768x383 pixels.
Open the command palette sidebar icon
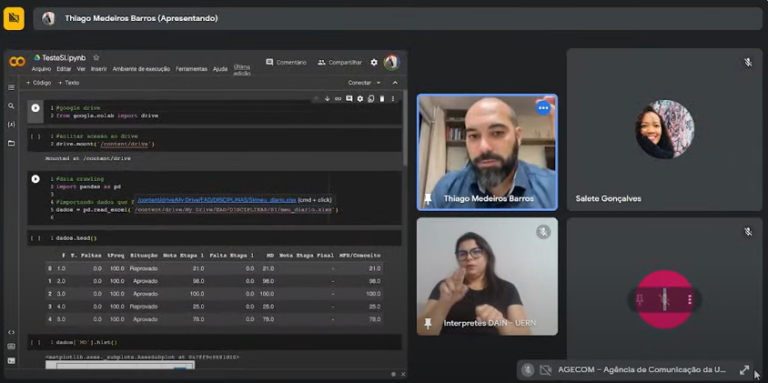11,346
